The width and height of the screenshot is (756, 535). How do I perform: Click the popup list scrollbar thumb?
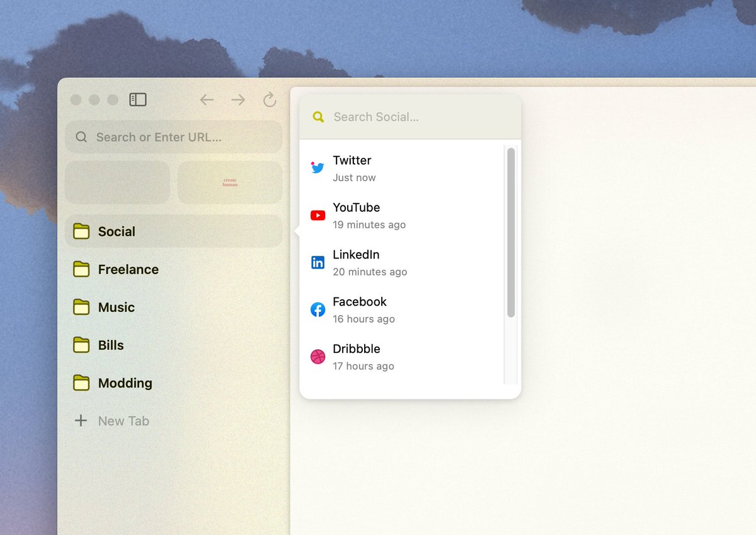point(511,233)
